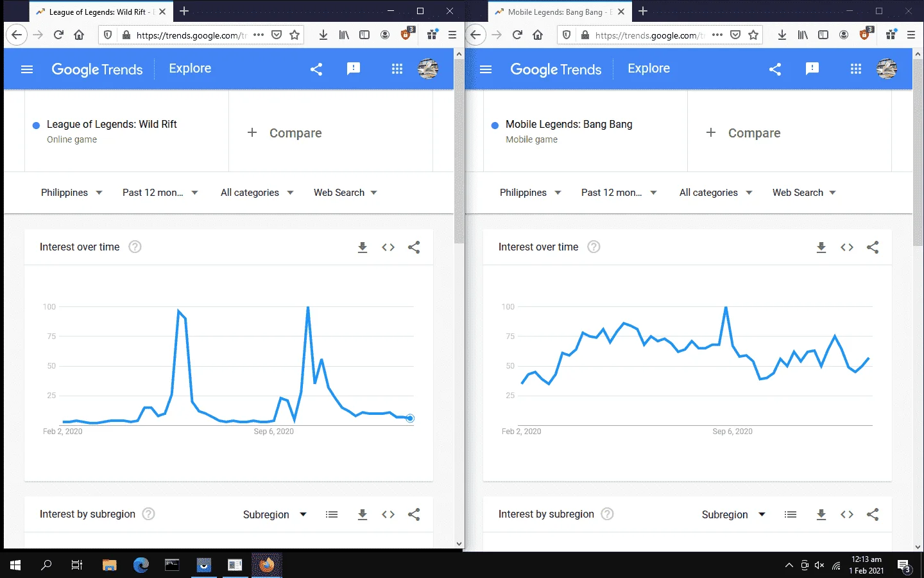
Task: Select League of Legends: Wild Rift browser tab
Action: pos(101,12)
